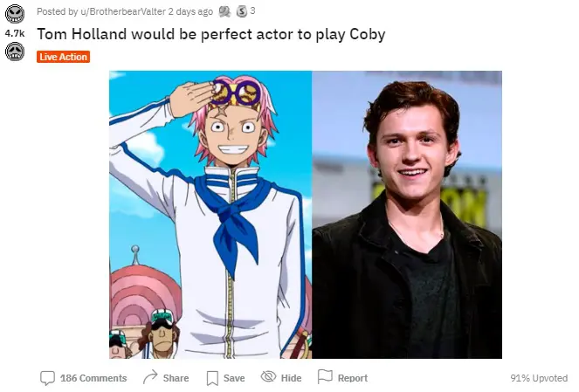The width and height of the screenshot is (579, 392).
Task: Downvote the post using the frowning skull icon
Action: click(x=15, y=52)
